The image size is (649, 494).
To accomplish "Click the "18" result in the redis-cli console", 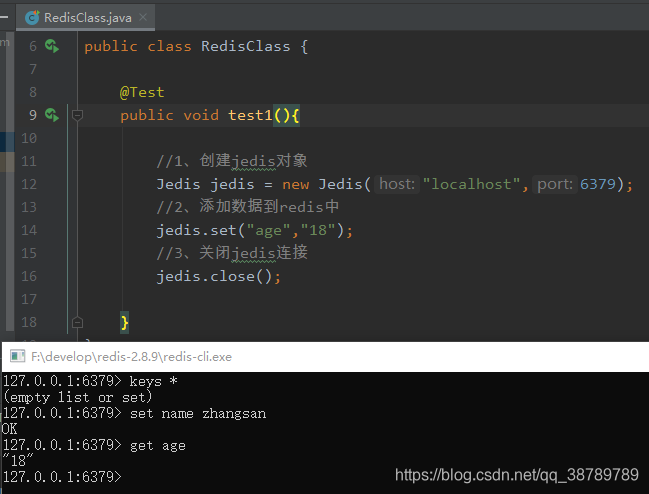I will click(x=17, y=460).
